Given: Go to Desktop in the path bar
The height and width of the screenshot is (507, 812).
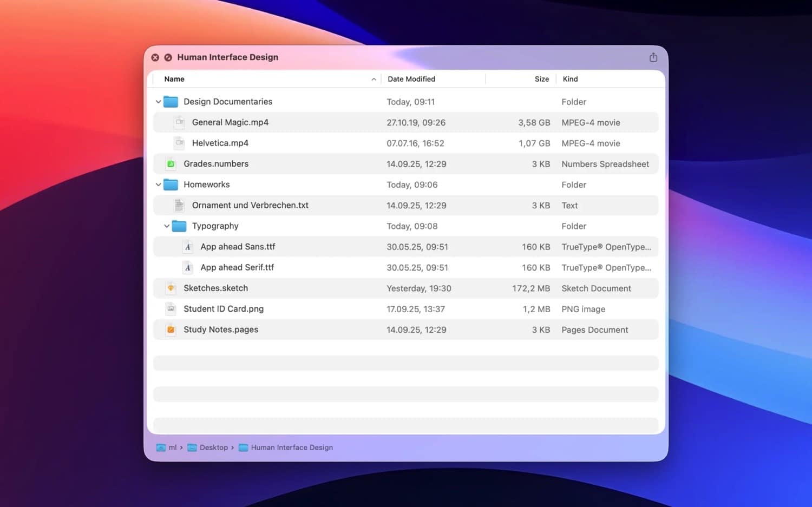Looking at the screenshot, I should 213,447.
